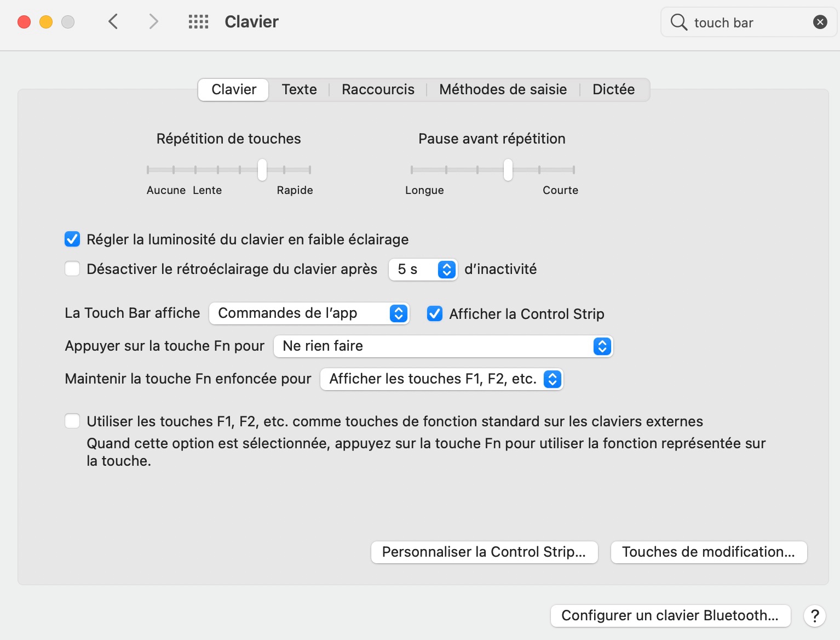The width and height of the screenshot is (840, 640).
Task: Clear the search field text
Action: 820,22
